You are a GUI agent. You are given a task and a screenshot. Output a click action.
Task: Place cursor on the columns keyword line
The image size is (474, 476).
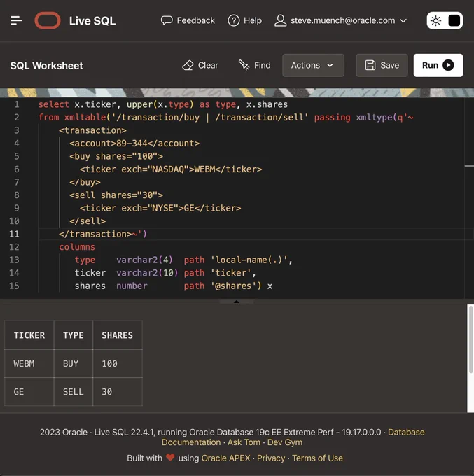(77, 247)
